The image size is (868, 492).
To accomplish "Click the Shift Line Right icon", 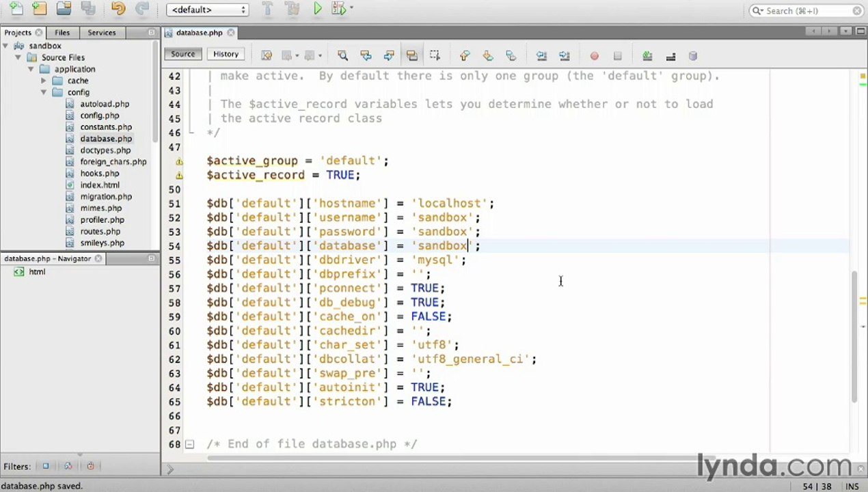I will click(565, 55).
